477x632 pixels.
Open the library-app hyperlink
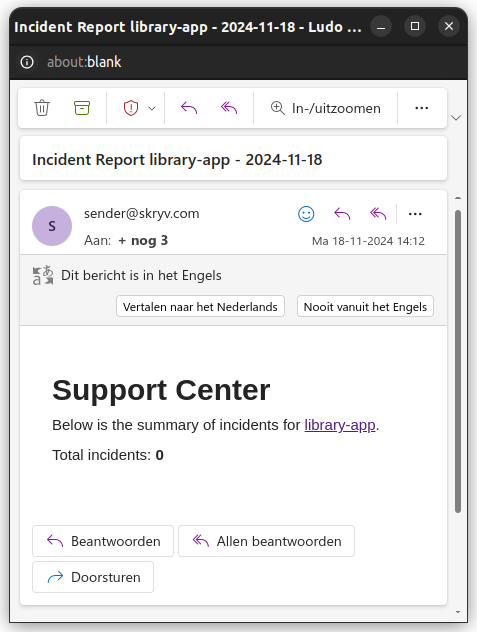340,425
